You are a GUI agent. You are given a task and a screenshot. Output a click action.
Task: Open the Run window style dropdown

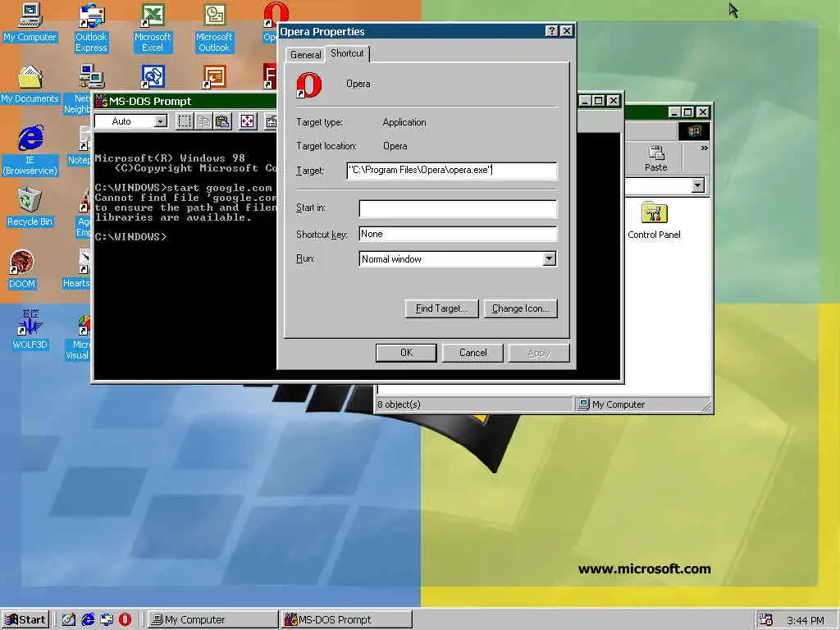549,259
